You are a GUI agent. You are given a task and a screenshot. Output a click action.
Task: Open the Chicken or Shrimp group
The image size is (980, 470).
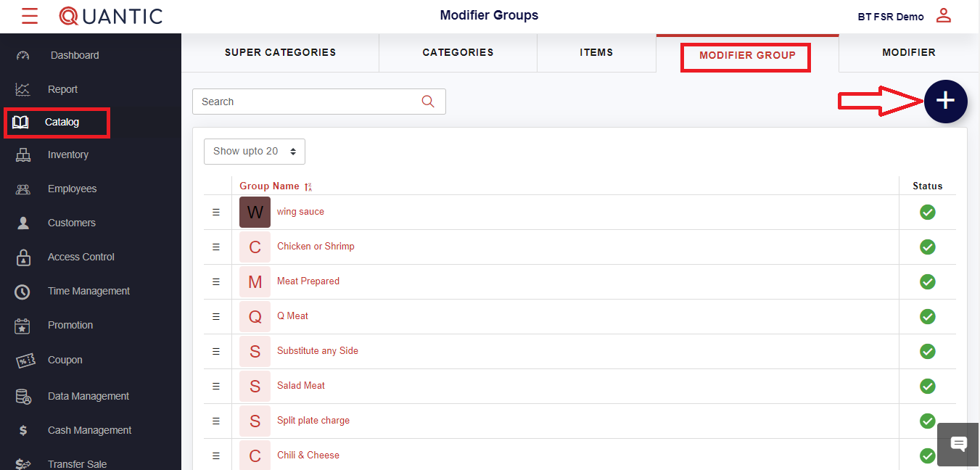tap(316, 247)
